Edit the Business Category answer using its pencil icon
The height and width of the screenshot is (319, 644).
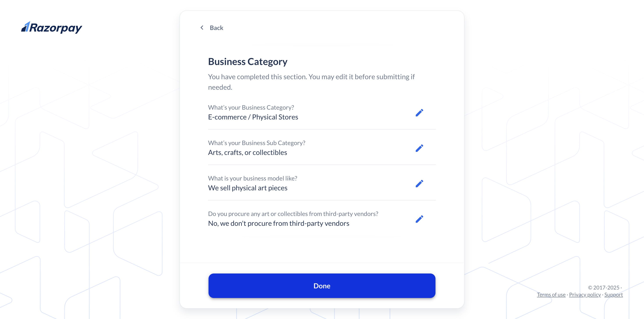pyautogui.click(x=419, y=112)
